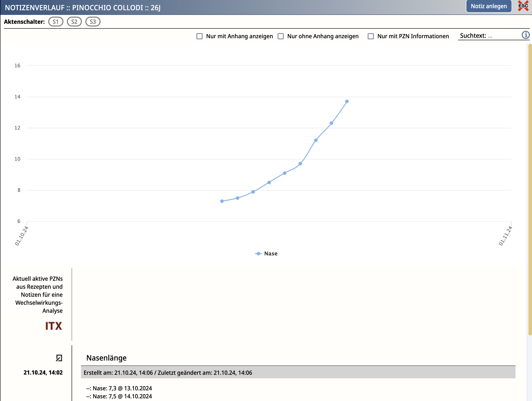Create a new note with Notiz anlegen

tap(489, 6)
